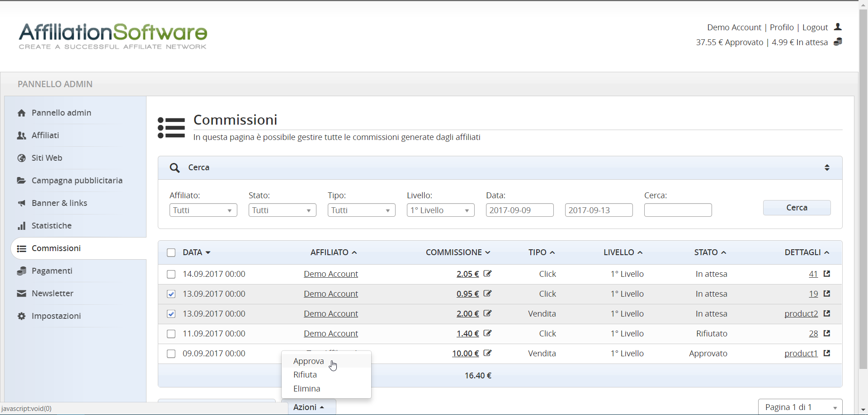
Task: Open the Tipo filter dropdown
Action: pyautogui.click(x=362, y=210)
